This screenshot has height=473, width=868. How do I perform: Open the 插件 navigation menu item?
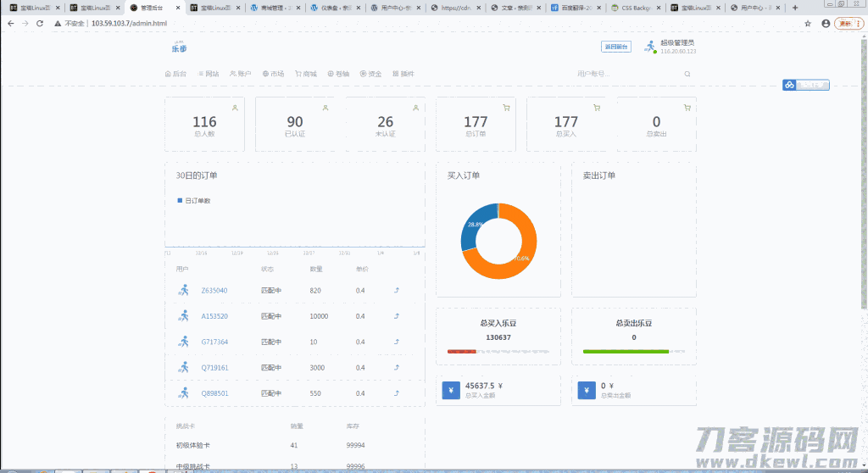coord(403,74)
